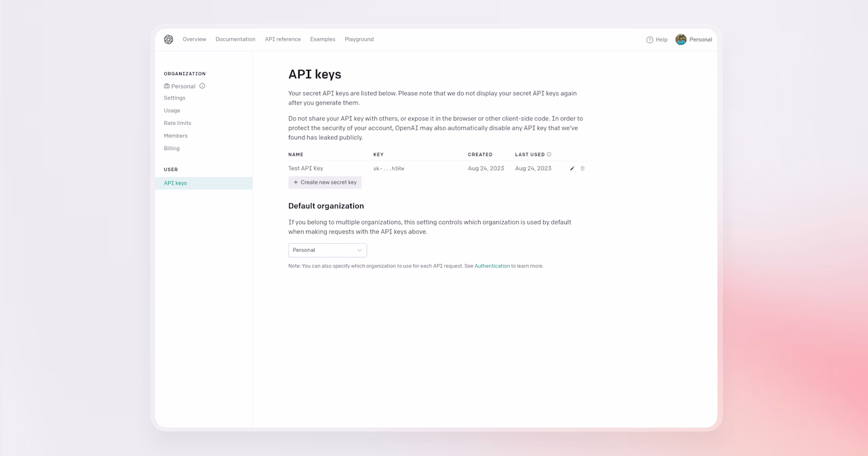Click the NAME column header

[x=296, y=155]
